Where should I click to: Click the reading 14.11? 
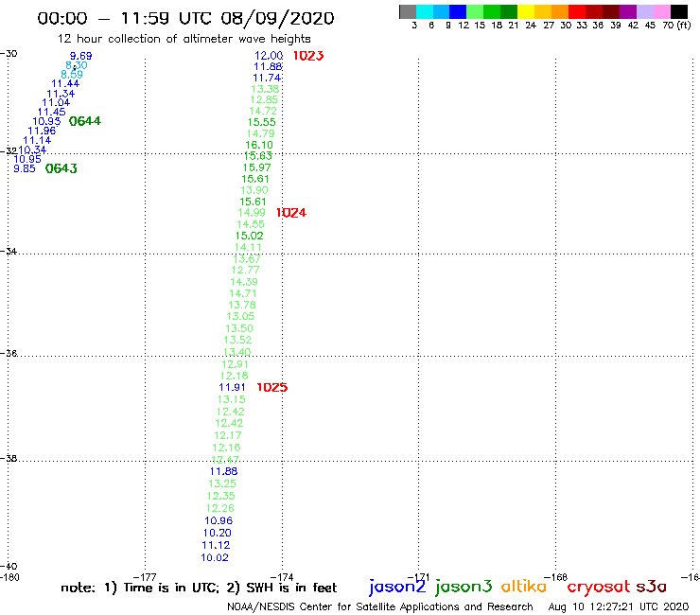[x=248, y=247]
